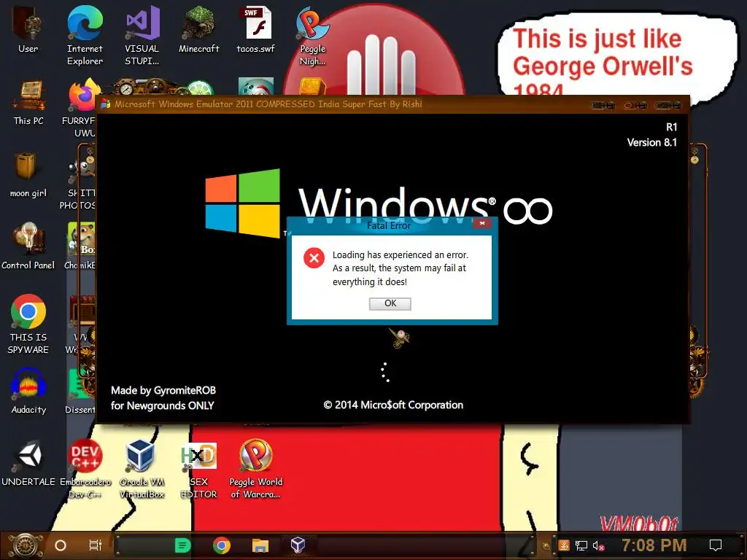Launch the Minecraft desktop icon

click(199, 30)
